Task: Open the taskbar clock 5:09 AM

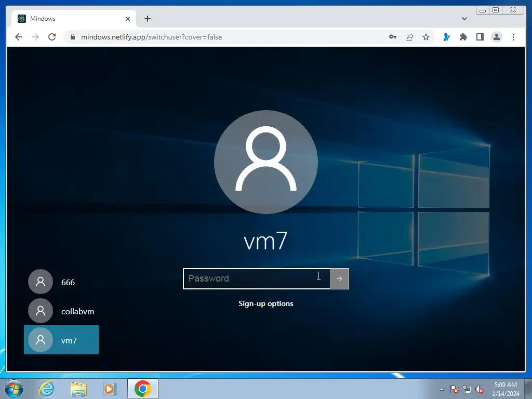Action: [506, 389]
